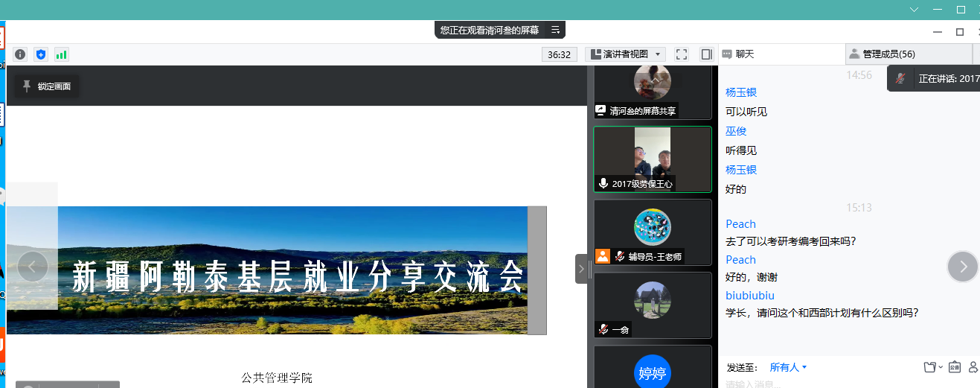
Task: Go to previous slide arrow
Action: pyautogui.click(x=33, y=267)
